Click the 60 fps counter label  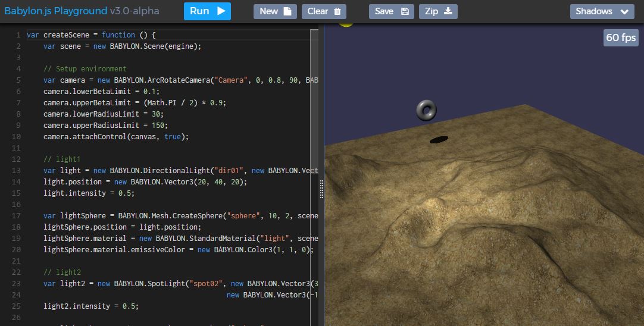[x=621, y=37]
